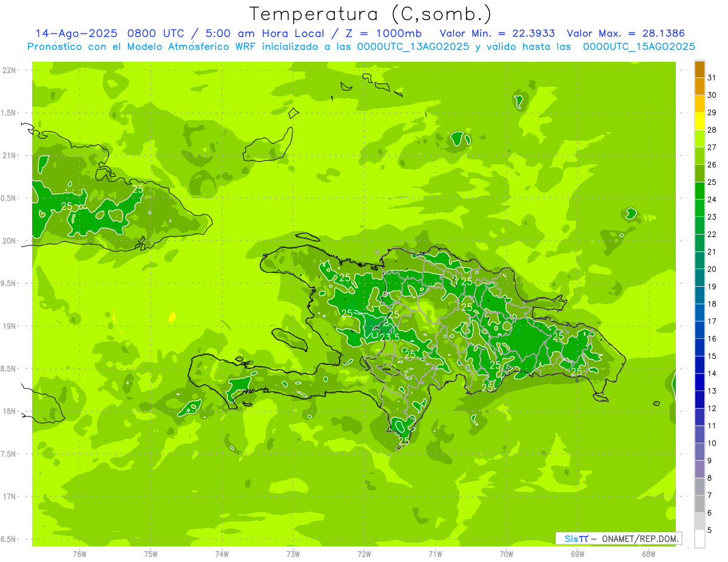The image size is (728, 562).
Task: Click the blue swatch between 15 and 16
Action: click(x=699, y=347)
